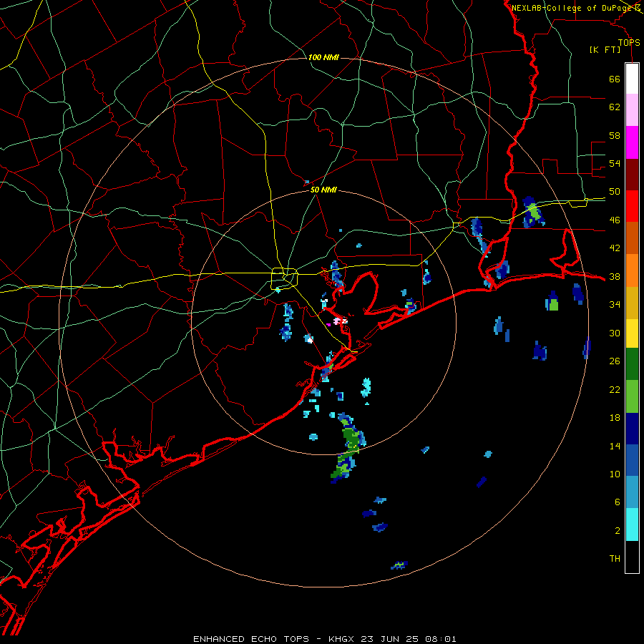Click legend value 38
Image resolution: width=644 pixels, height=644 pixels.
pos(615,277)
